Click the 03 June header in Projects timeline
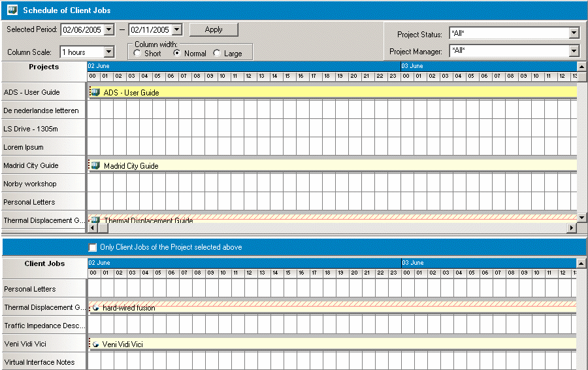 click(x=489, y=66)
